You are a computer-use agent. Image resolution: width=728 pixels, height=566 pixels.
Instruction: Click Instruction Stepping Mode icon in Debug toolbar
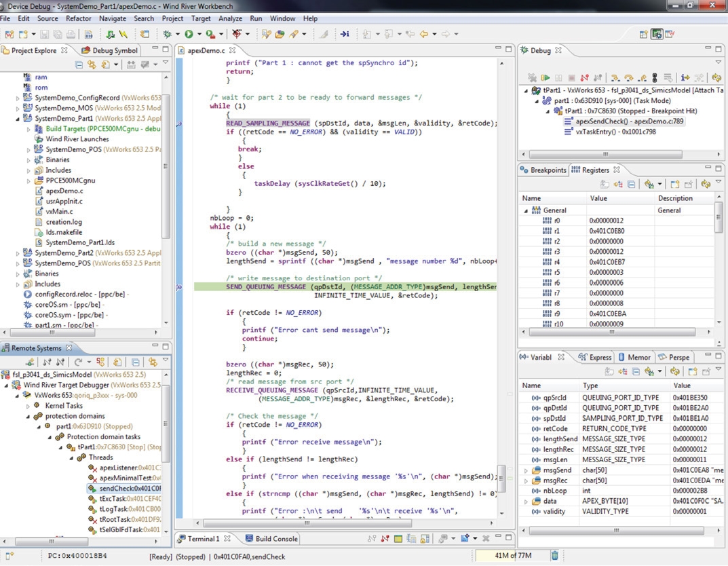click(685, 77)
